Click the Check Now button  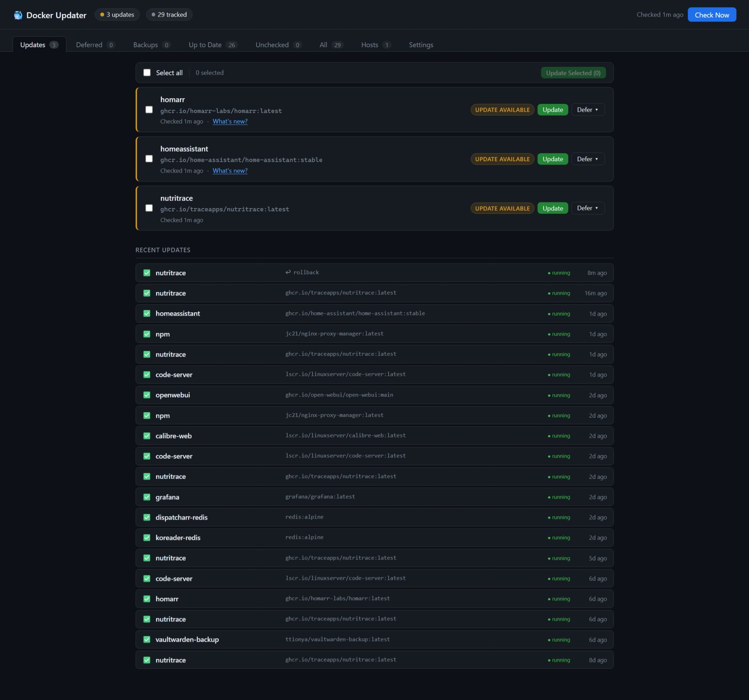(x=712, y=15)
